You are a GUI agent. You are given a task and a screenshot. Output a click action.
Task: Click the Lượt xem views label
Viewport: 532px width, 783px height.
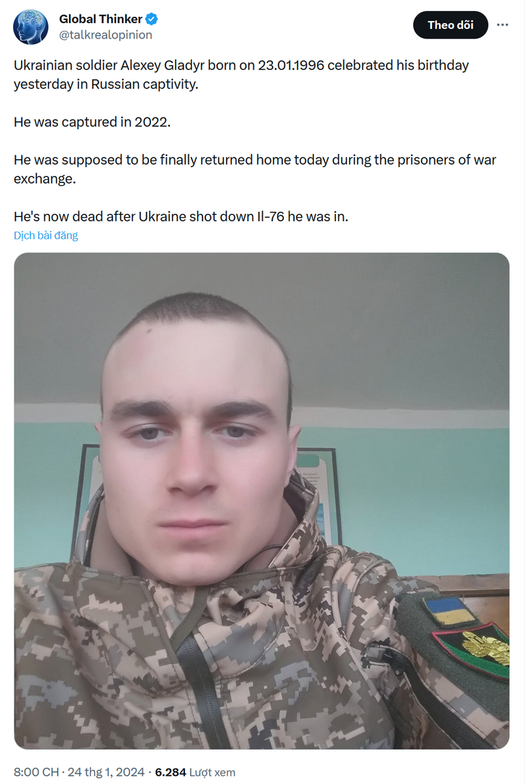(212, 772)
